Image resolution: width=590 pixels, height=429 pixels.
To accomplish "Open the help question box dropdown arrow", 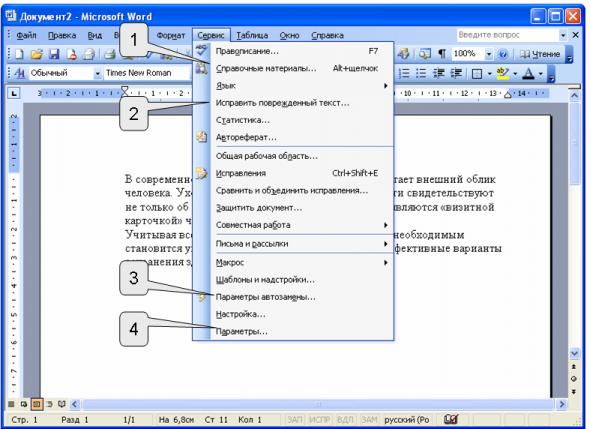I will [x=563, y=35].
